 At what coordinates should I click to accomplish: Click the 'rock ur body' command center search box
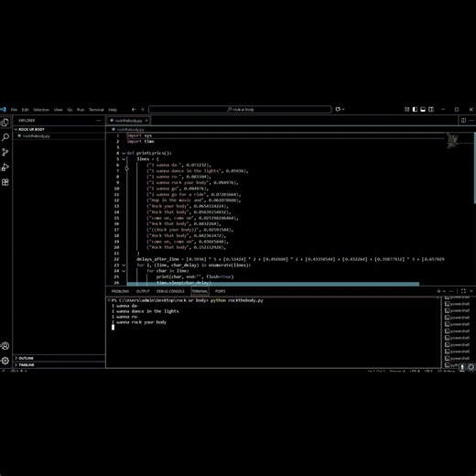click(x=240, y=109)
